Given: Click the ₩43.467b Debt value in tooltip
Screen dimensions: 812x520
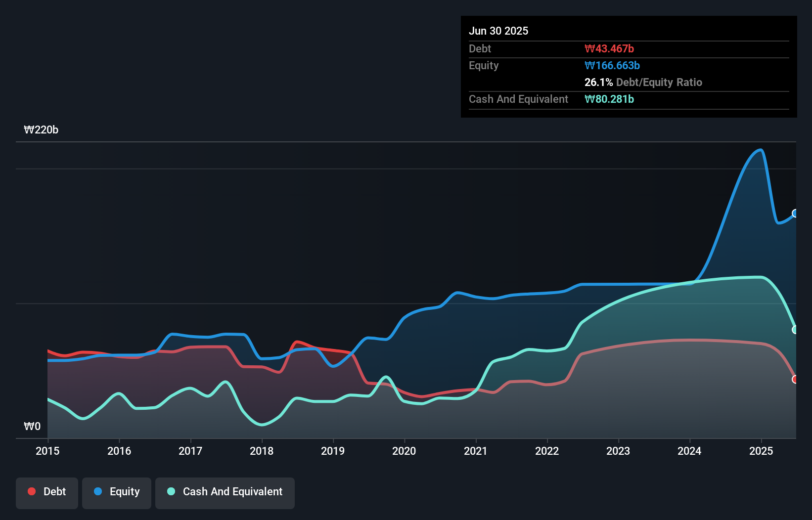Looking at the screenshot, I should [609, 49].
